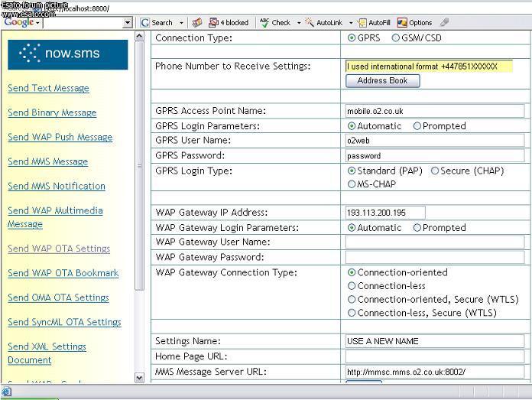Click the now.sms logo
The image size is (532, 400).
point(68,54)
